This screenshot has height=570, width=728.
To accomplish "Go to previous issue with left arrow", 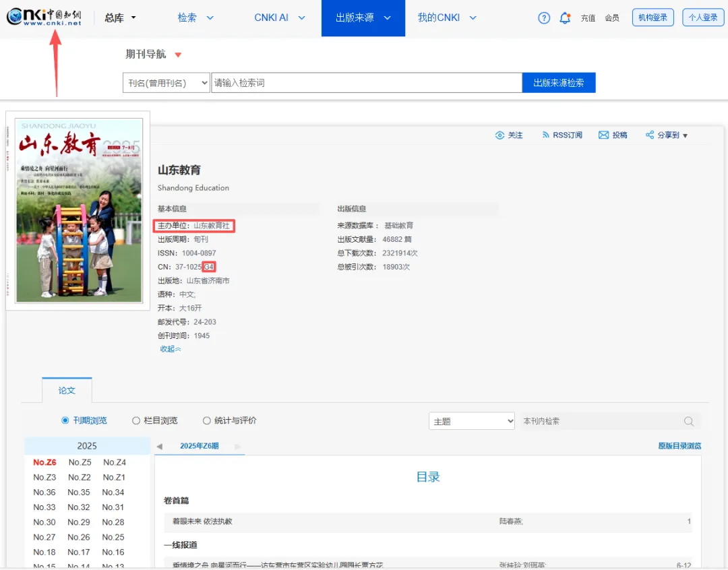I will 159,447.
